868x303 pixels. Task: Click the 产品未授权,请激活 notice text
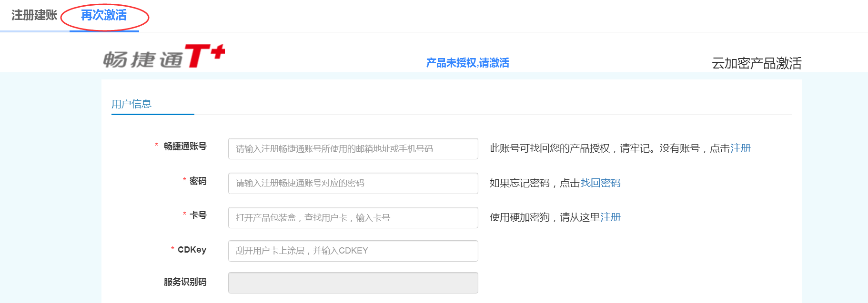click(x=467, y=63)
